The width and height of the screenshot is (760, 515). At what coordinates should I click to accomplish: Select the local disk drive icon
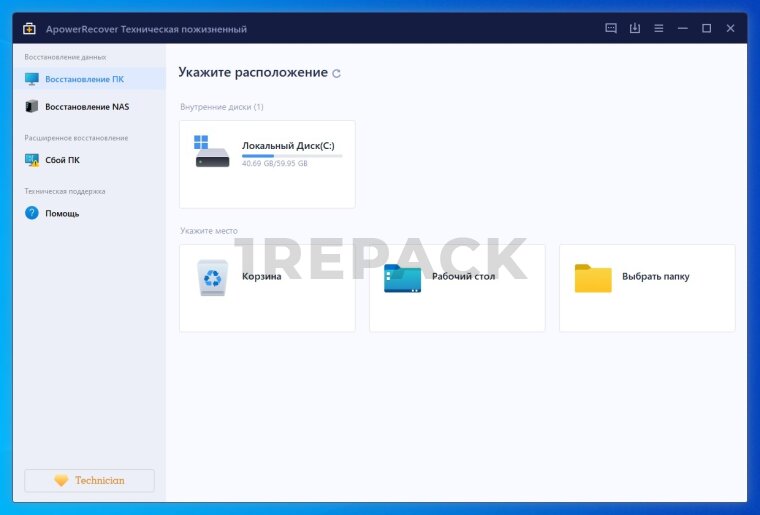212,152
